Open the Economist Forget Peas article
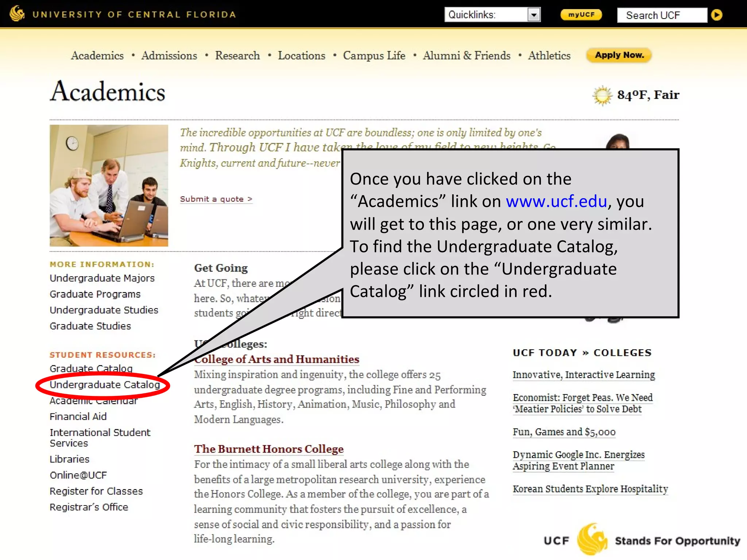 [x=583, y=403]
